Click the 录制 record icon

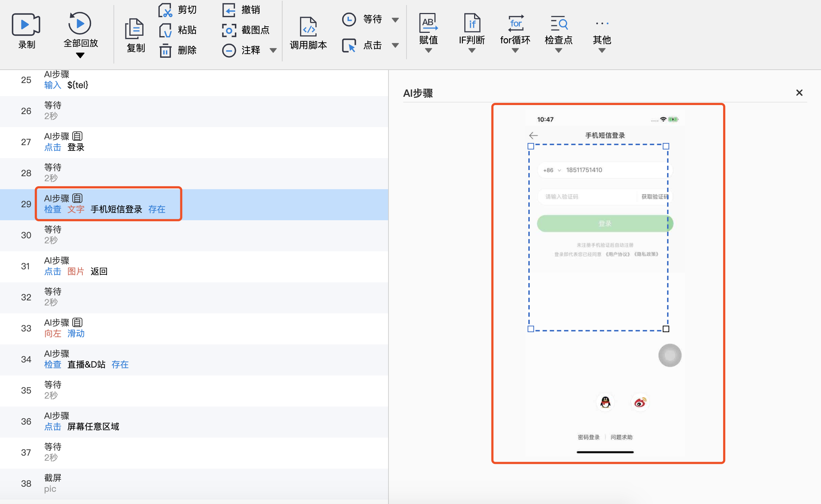[26, 25]
